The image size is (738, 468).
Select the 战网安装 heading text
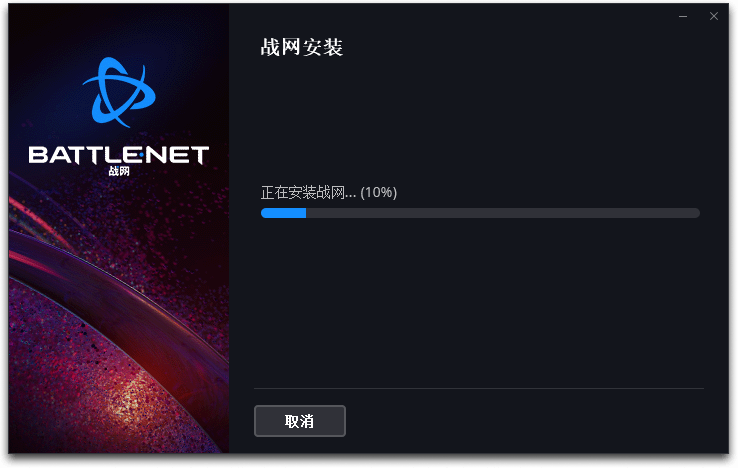[302, 48]
